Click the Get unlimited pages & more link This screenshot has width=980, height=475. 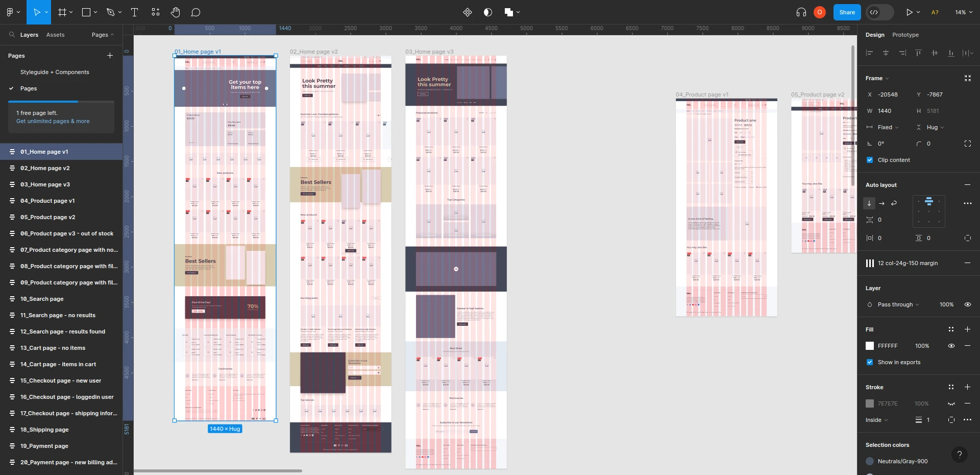53,122
